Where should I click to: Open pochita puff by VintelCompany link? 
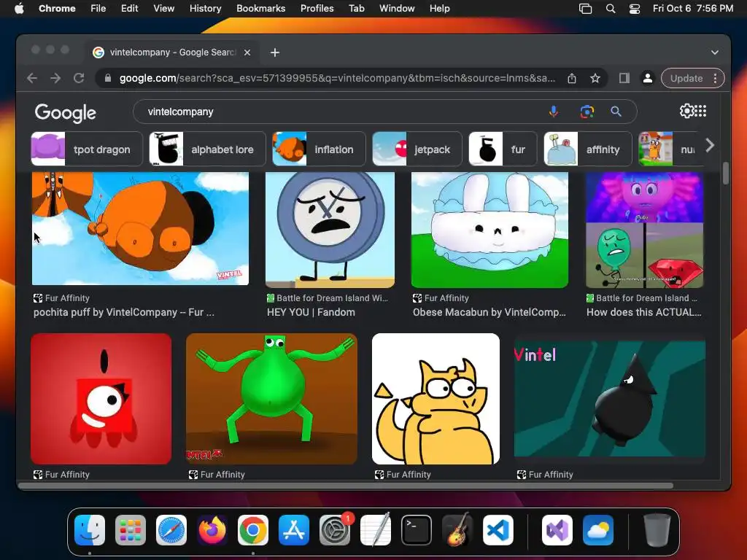pos(124,312)
